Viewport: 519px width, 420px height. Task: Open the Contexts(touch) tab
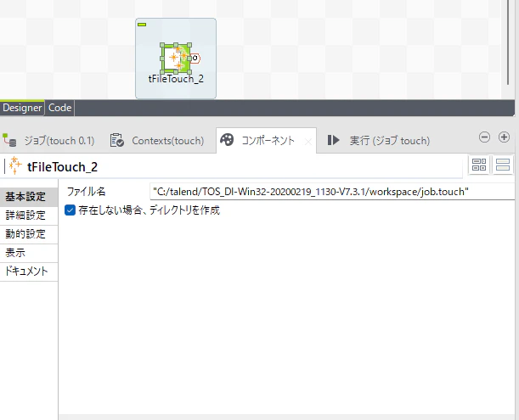pyautogui.click(x=157, y=141)
